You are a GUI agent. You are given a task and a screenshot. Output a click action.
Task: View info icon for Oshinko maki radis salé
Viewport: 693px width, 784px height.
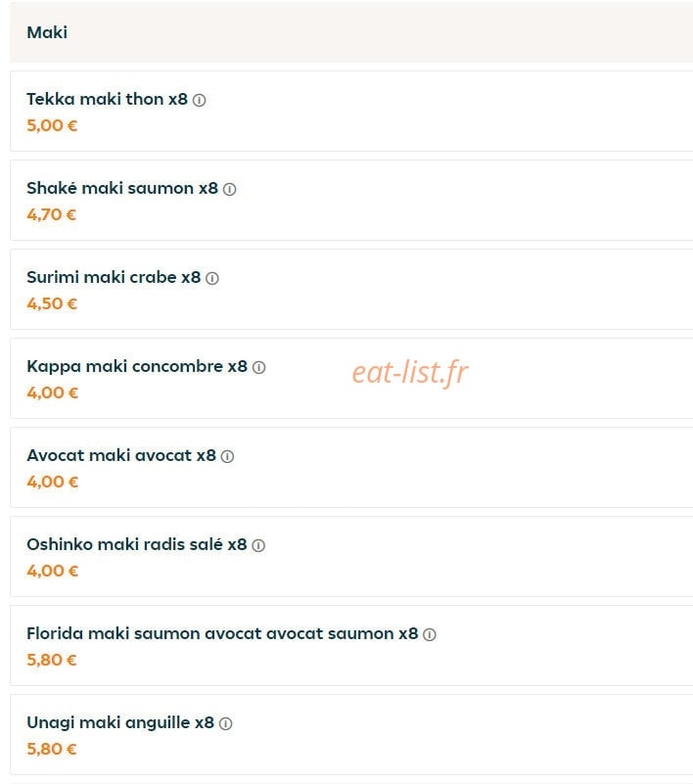click(x=258, y=545)
